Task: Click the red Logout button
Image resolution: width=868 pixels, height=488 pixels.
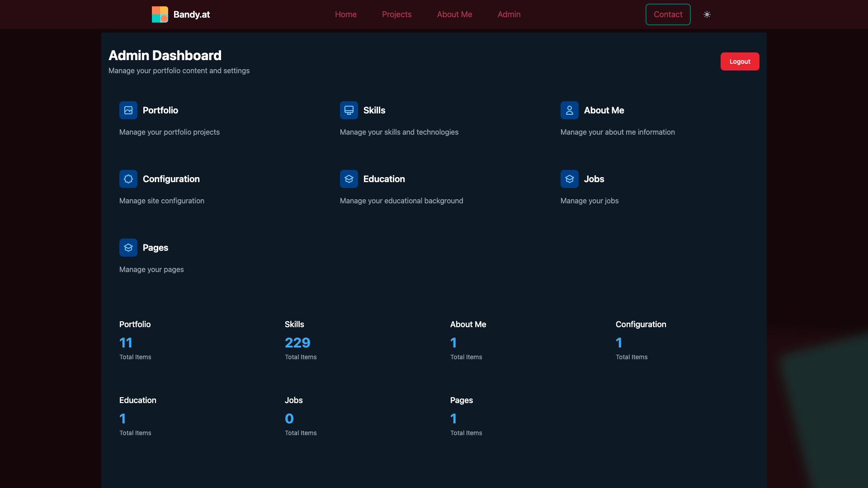Action: pyautogui.click(x=740, y=61)
